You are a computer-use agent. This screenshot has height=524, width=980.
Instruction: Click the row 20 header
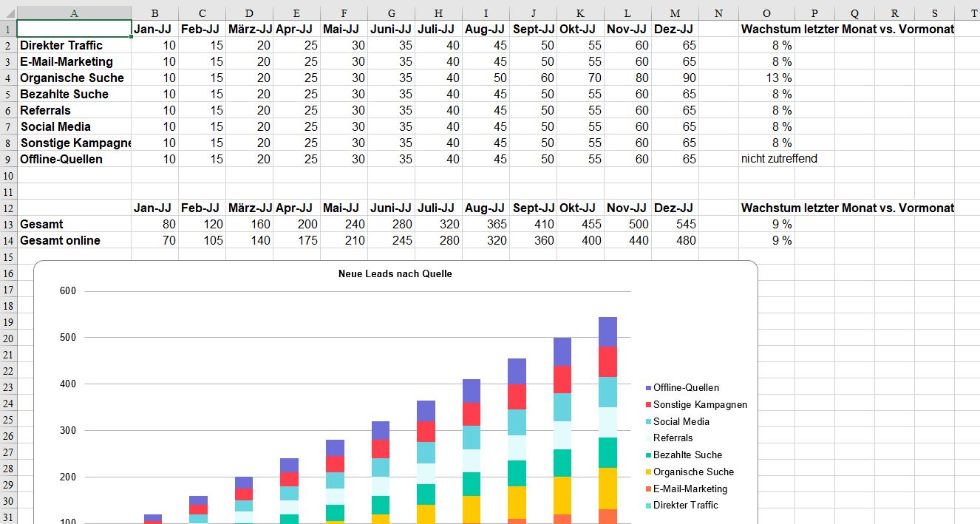tap(8, 338)
